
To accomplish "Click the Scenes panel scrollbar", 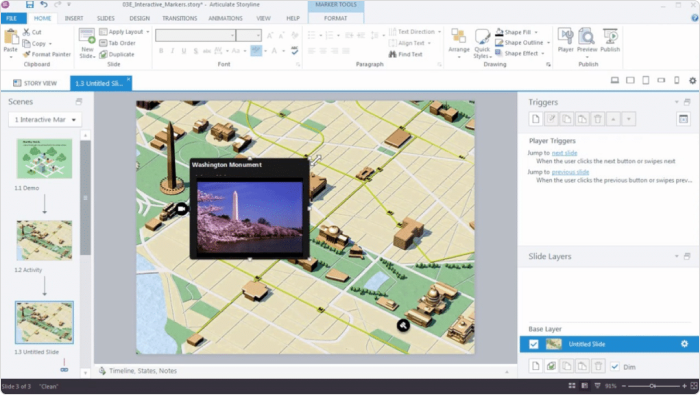I will (x=85, y=198).
